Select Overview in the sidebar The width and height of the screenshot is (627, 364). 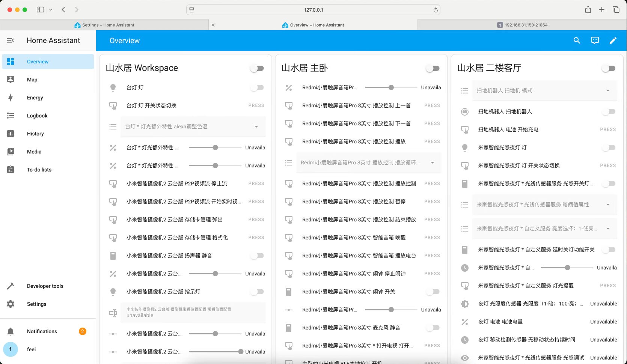pyautogui.click(x=48, y=62)
